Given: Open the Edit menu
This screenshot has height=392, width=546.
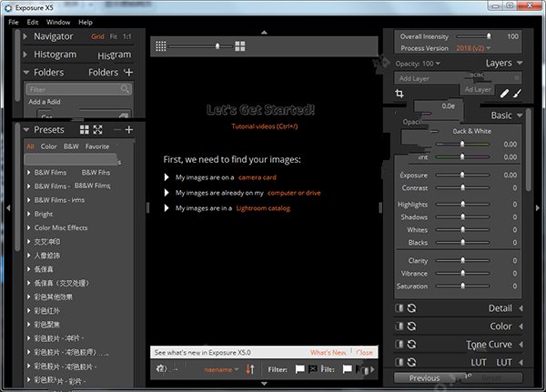Looking at the screenshot, I should click(33, 22).
